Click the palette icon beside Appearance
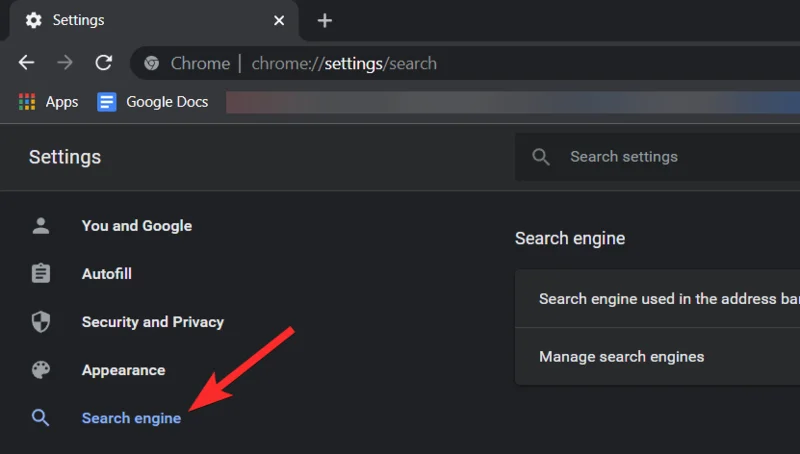Image resolution: width=800 pixels, height=454 pixels. point(41,370)
